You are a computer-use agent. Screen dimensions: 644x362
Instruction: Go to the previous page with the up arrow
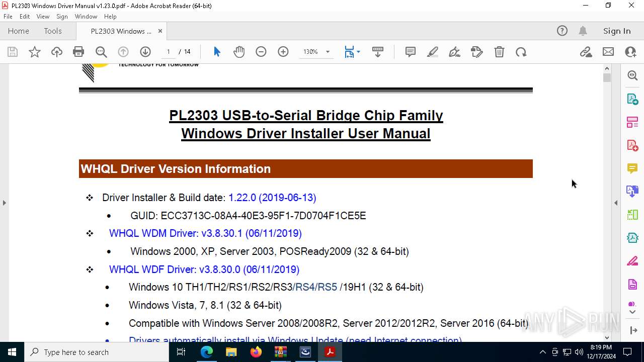click(x=123, y=52)
